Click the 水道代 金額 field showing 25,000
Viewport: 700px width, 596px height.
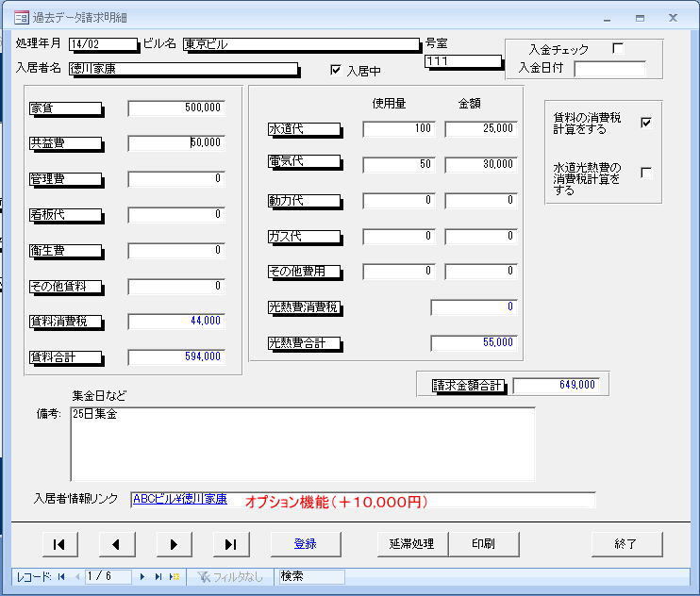tap(481, 129)
